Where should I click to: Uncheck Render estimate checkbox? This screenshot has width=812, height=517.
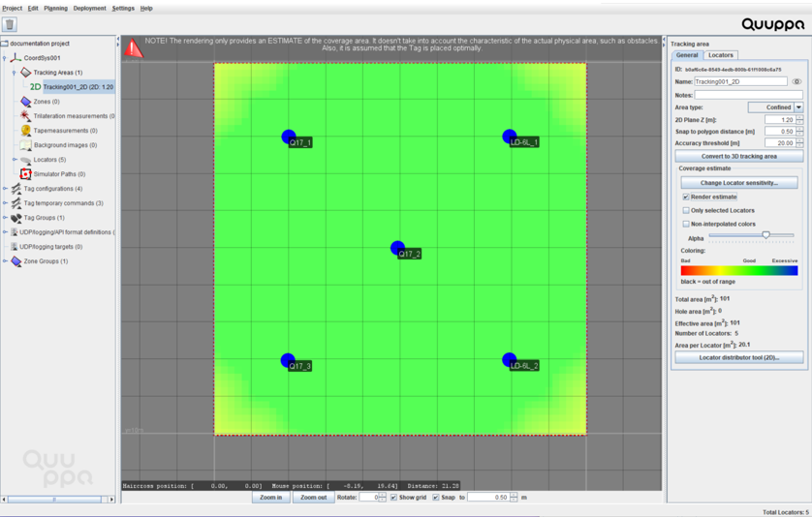pyautogui.click(x=686, y=198)
